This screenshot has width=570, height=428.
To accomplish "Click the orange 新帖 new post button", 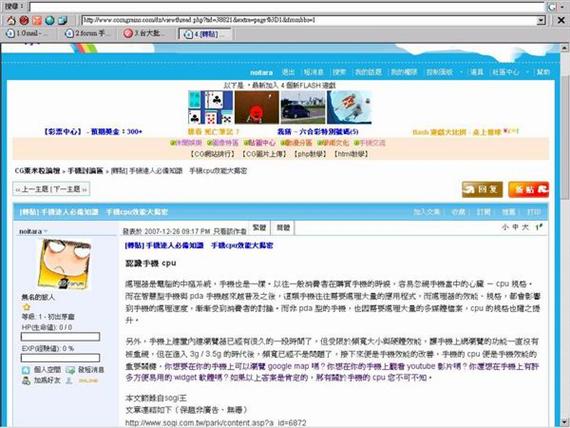I will [x=529, y=189].
